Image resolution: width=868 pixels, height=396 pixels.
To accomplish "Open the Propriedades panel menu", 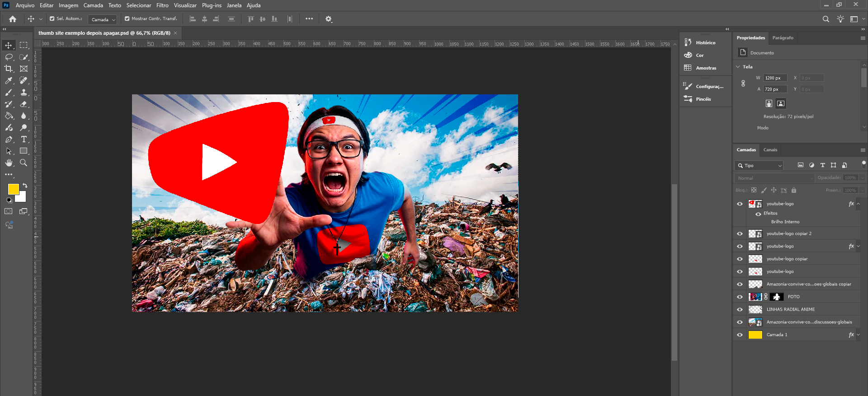I will tap(863, 38).
